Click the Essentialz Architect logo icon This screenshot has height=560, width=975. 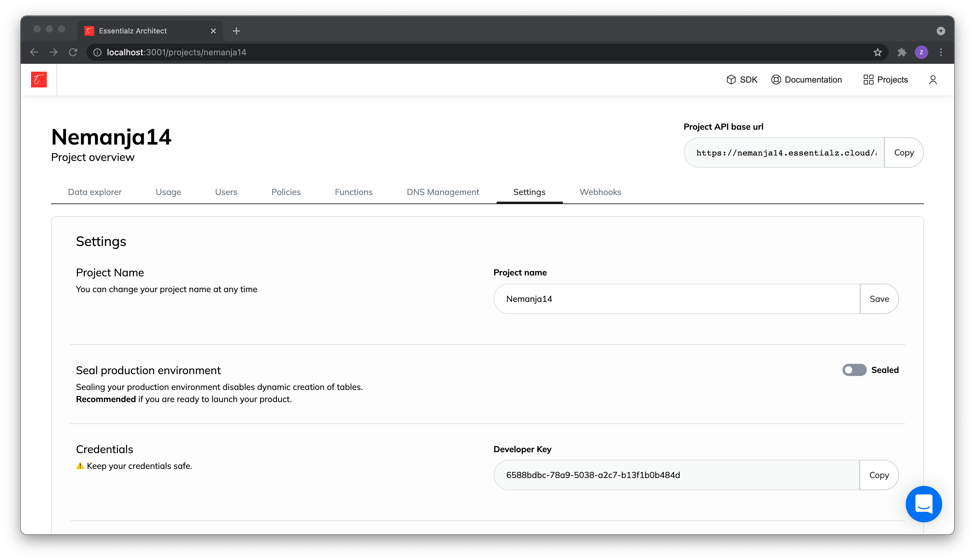pyautogui.click(x=39, y=79)
